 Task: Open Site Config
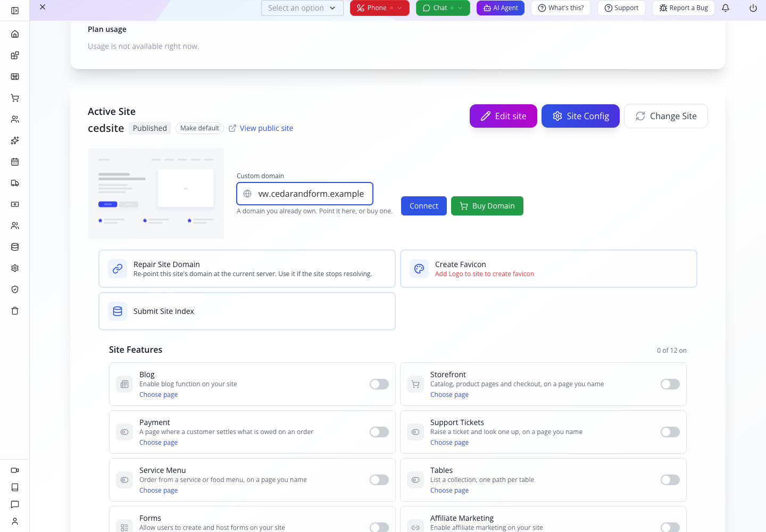click(x=580, y=116)
